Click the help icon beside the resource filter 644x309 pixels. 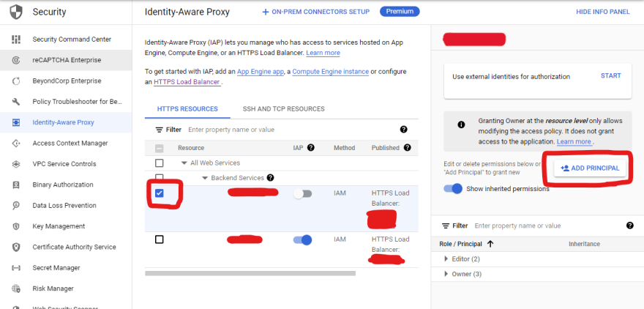403,130
